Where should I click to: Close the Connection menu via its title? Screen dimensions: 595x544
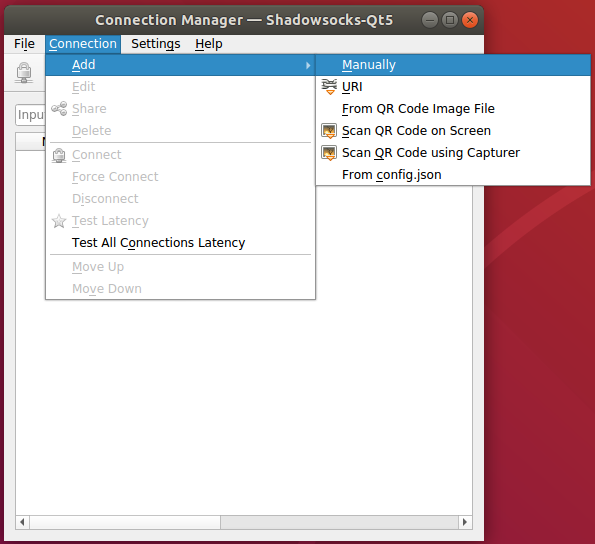(83, 44)
